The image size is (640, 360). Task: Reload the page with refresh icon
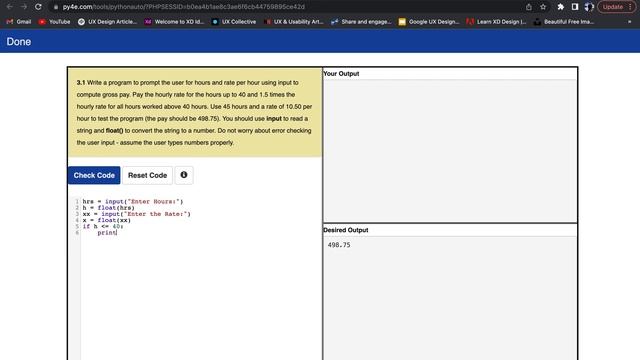tap(38, 7)
